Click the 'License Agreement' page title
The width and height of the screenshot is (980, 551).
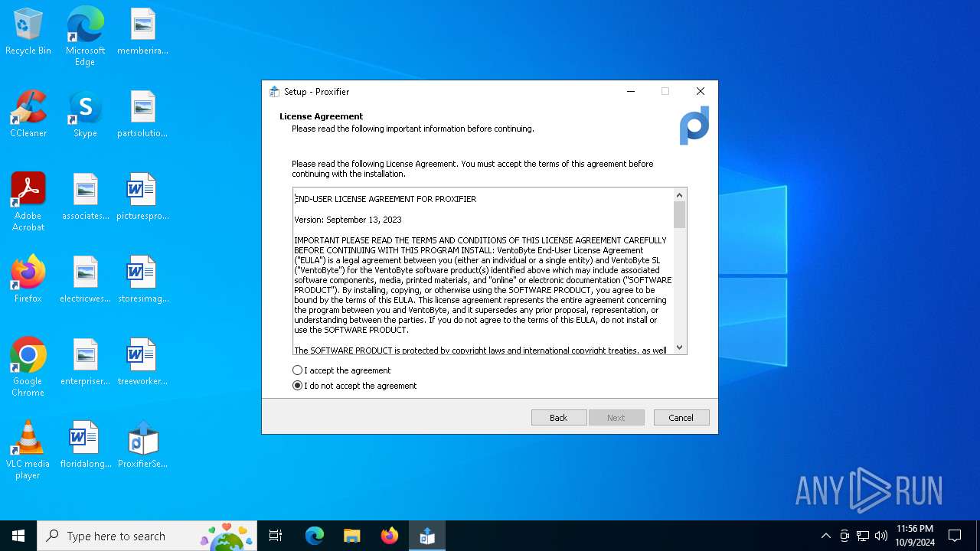(x=321, y=116)
